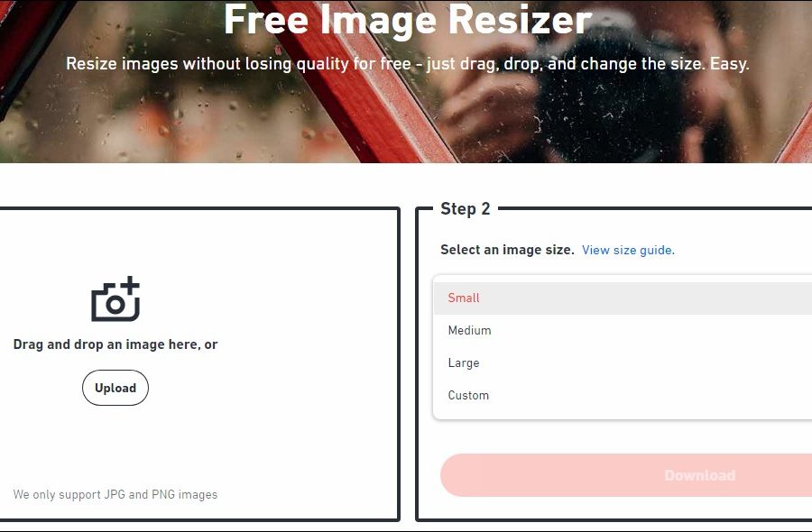
Task: Choose Medium from the size list
Action: [623, 330]
